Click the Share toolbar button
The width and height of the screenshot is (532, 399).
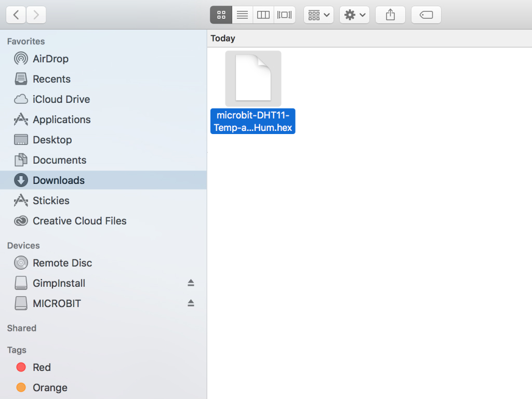(390, 15)
